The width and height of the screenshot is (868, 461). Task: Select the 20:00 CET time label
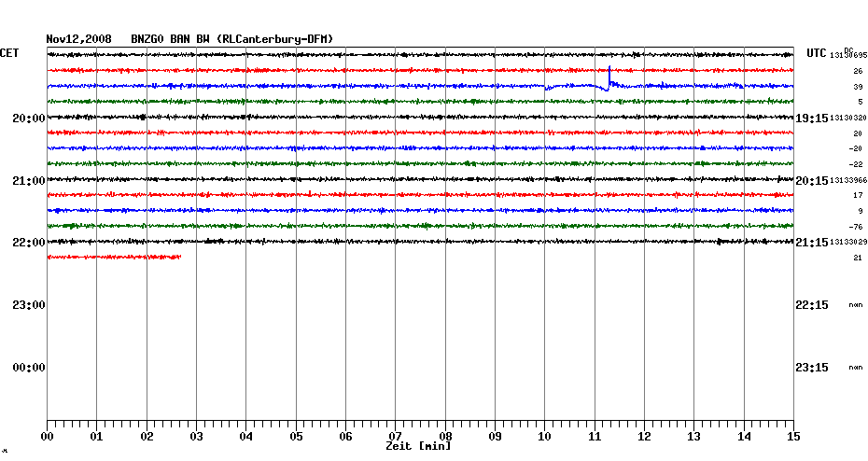pyautogui.click(x=29, y=118)
